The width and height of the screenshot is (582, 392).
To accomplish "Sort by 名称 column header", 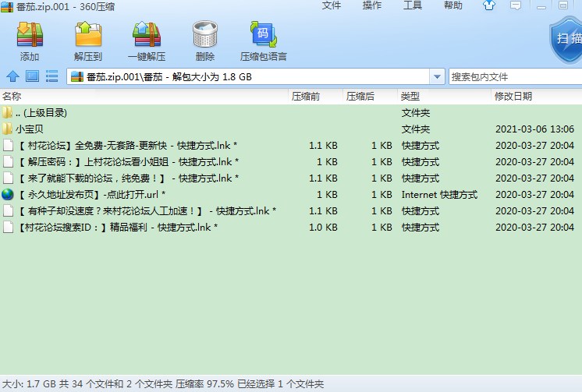I will click(12, 96).
